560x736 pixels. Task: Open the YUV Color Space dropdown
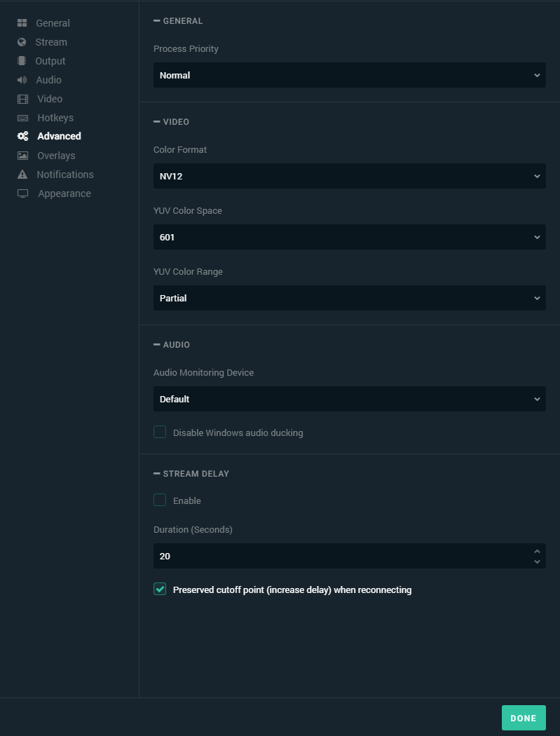click(x=350, y=237)
